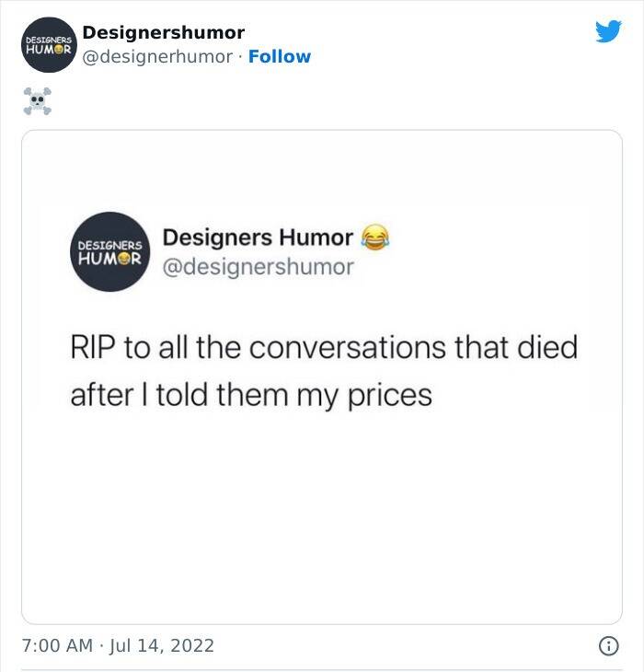Screen dimensions: 644x672
Task: Open the tweet info icon
Action: click(x=609, y=646)
